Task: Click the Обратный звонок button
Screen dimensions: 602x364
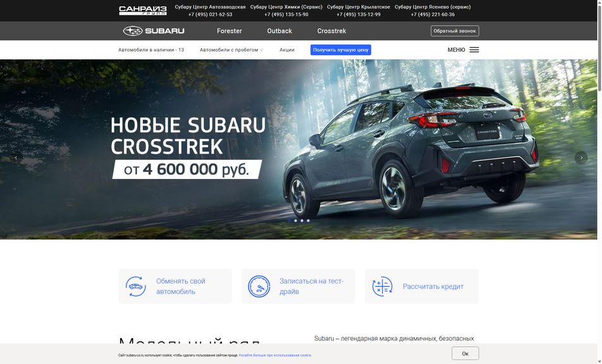Action: point(455,31)
